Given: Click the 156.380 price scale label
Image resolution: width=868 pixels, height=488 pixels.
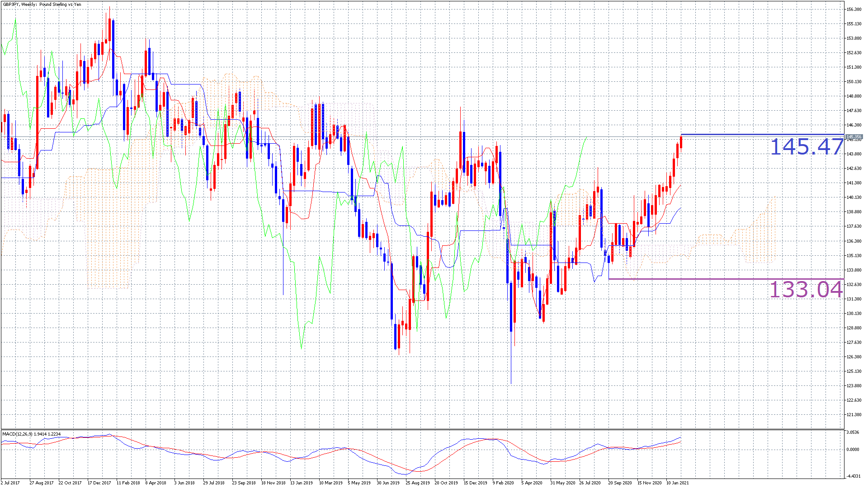Looking at the screenshot, I should pos(854,9).
